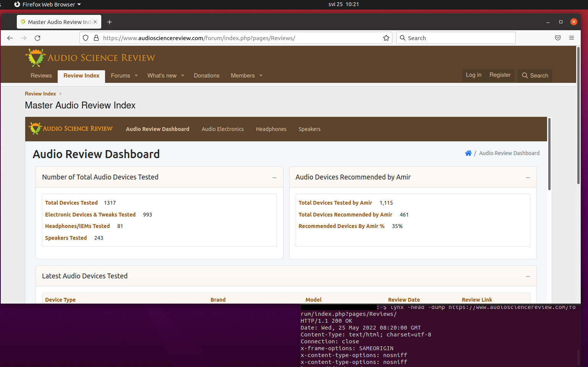Image resolution: width=588 pixels, height=367 pixels.
Task: Expand the Members dropdown arrow
Action: click(x=261, y=76)
